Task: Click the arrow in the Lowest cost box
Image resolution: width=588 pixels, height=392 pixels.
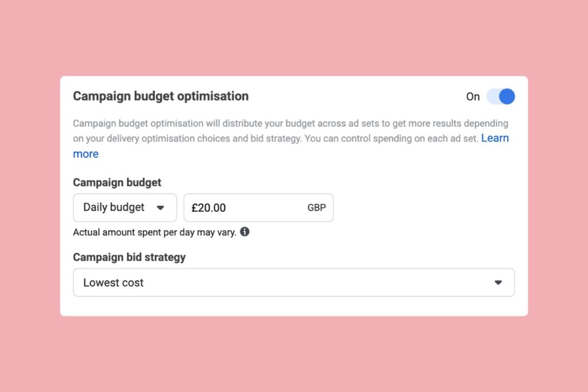Action: (x=498, y=282)
